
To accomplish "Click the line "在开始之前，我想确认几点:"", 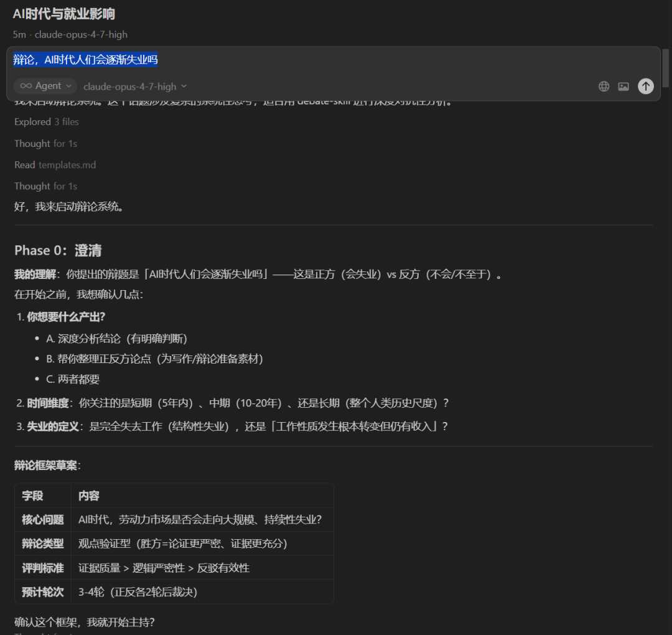I will [x=78, y=294].
